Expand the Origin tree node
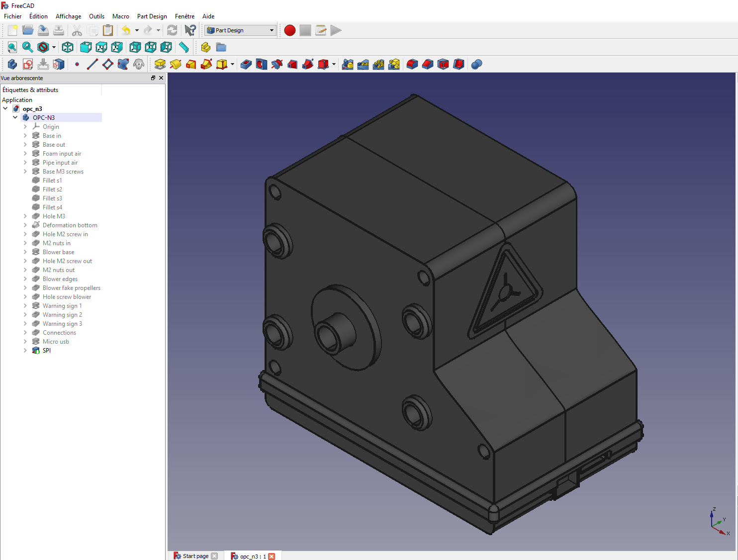738x560 pixels. [x=25, y=126]
